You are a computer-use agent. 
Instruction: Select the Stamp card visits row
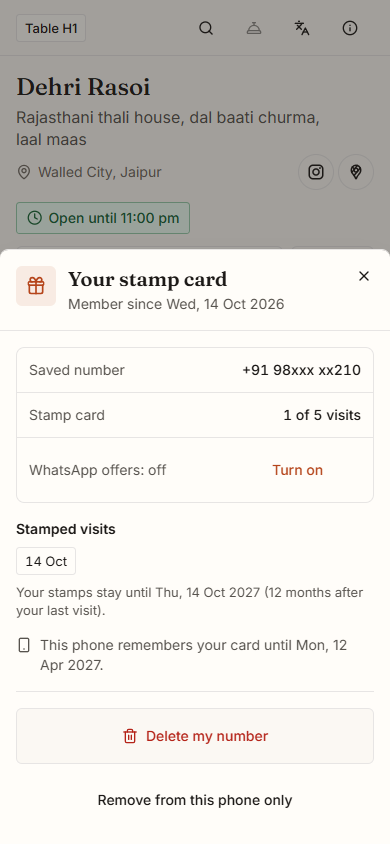pyautogui.click(x=195, y=415)
